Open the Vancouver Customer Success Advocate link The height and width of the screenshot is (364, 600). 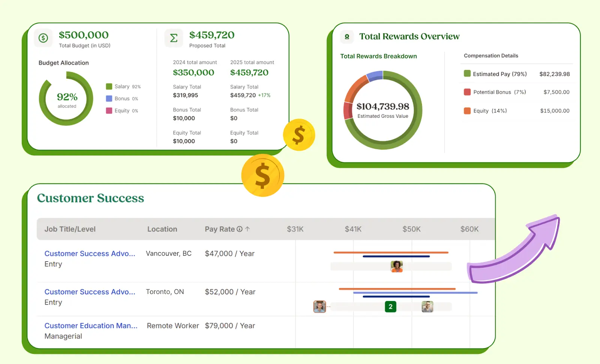(90, 254)
